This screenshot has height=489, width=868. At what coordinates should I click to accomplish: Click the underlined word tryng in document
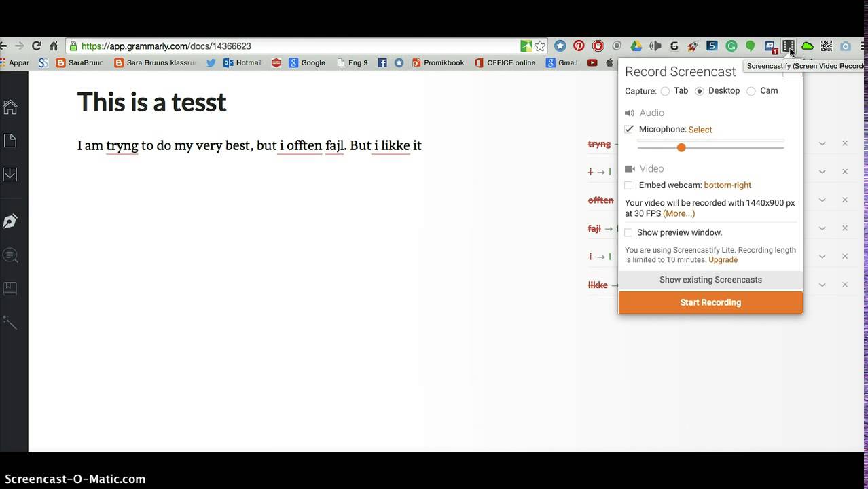(122, 146)
